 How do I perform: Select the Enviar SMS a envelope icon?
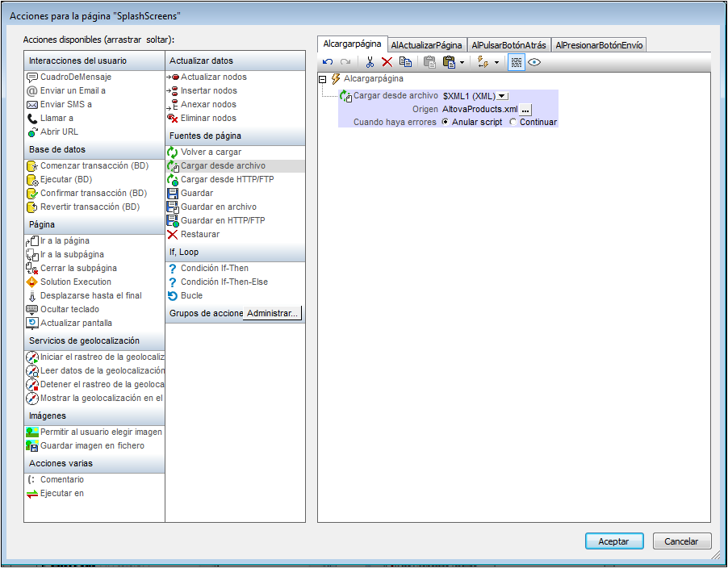coord(32,105)
